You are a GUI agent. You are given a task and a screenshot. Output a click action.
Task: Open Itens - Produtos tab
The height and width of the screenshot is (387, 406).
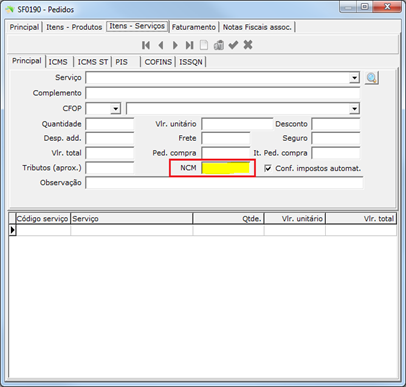pos(74,27)
